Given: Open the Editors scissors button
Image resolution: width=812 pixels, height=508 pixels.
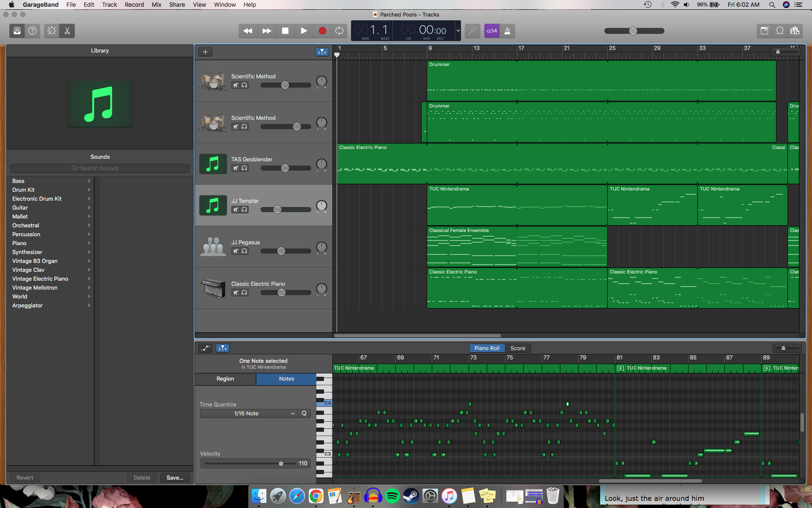Looking at the screenshot, I should click(x=67, y=31).
